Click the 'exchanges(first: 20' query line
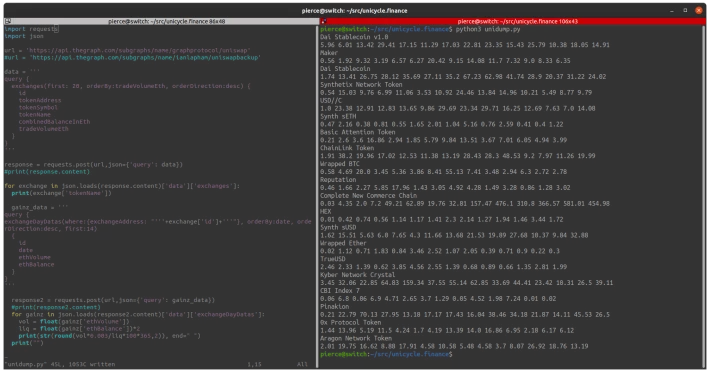The height and width of the screenshot is (373, 710). coord(131,86)
